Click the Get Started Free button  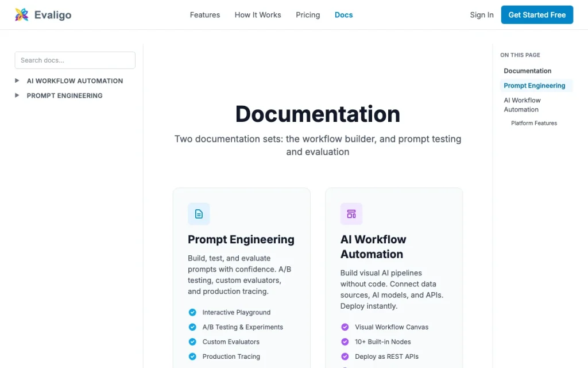click(x=537, y=14)
